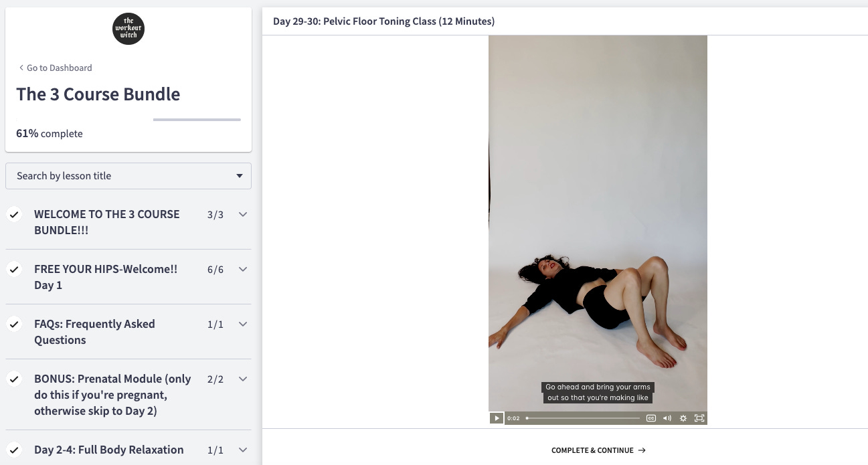Viewport: 868px width, 465px height.
Task: Click the video timestamp 0:02
Action: point(513,418)
